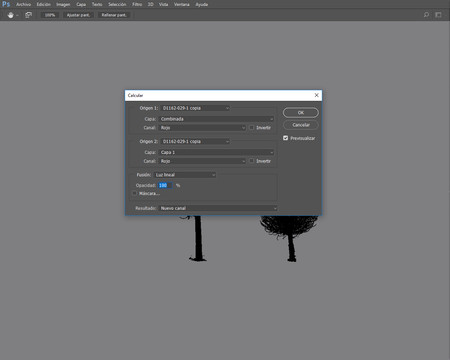This screenshot has width=450, height=360.
Task: Uncheck the Previsualizar checkbox
Action: 286,138
